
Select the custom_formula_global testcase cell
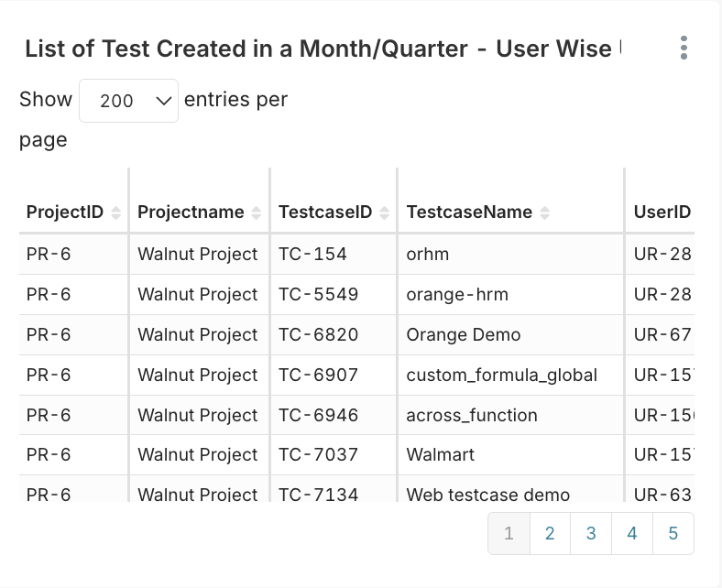click(502, 375)
